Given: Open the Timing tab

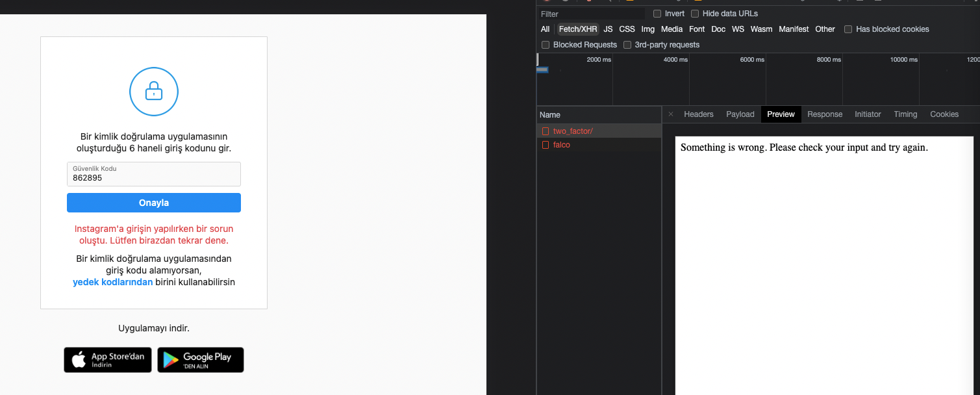Looking at the screenshot, I should [905, 114].
